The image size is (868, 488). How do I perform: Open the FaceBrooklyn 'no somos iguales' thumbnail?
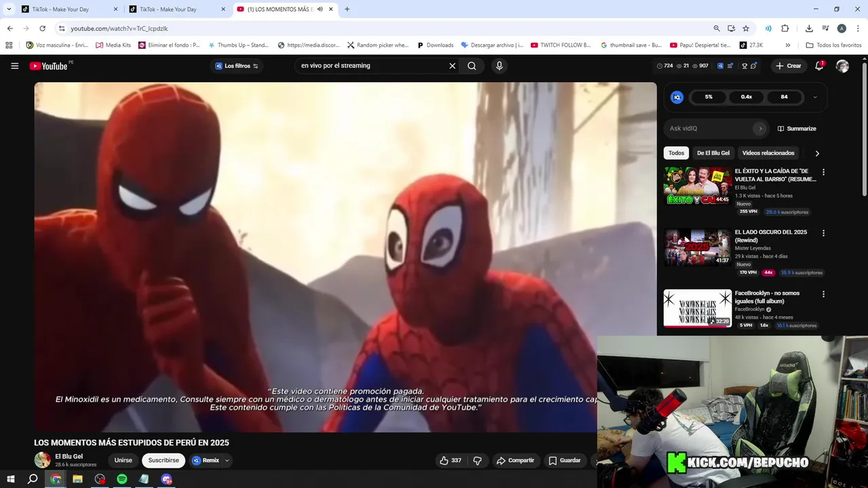pyautogui.click(x=697, y=308)
